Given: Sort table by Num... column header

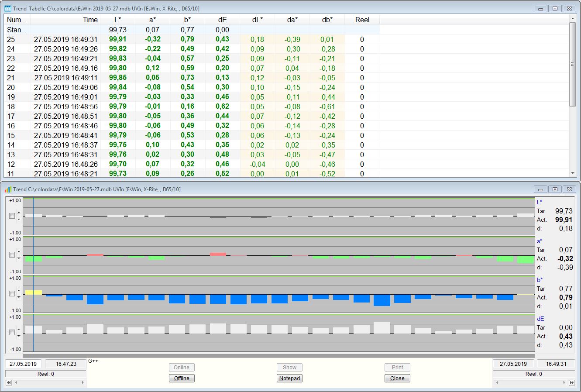Looking at the screenshot, I should coord(17,20).
